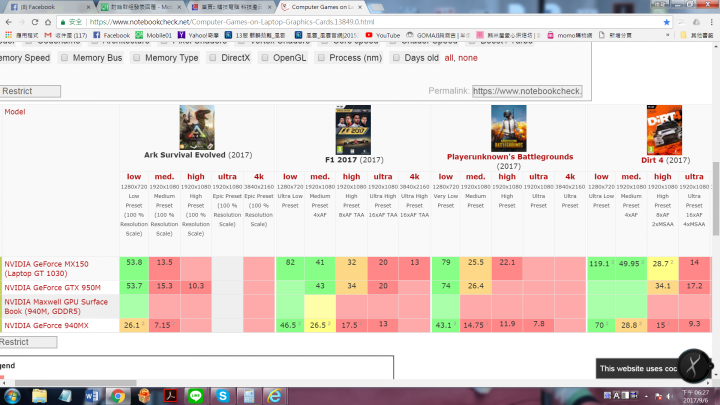Launch Internet Explorer from the taskbar

point(275,396)
